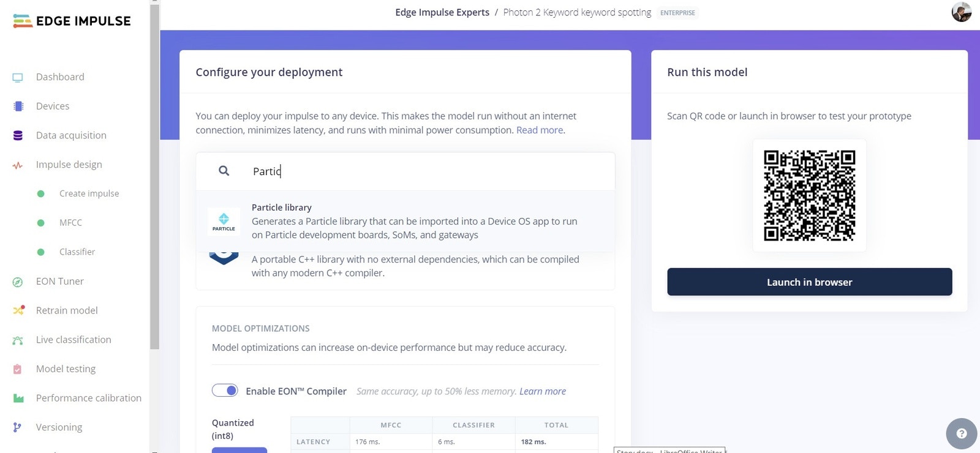Open Devices in the sidebar

coord(53,106)
